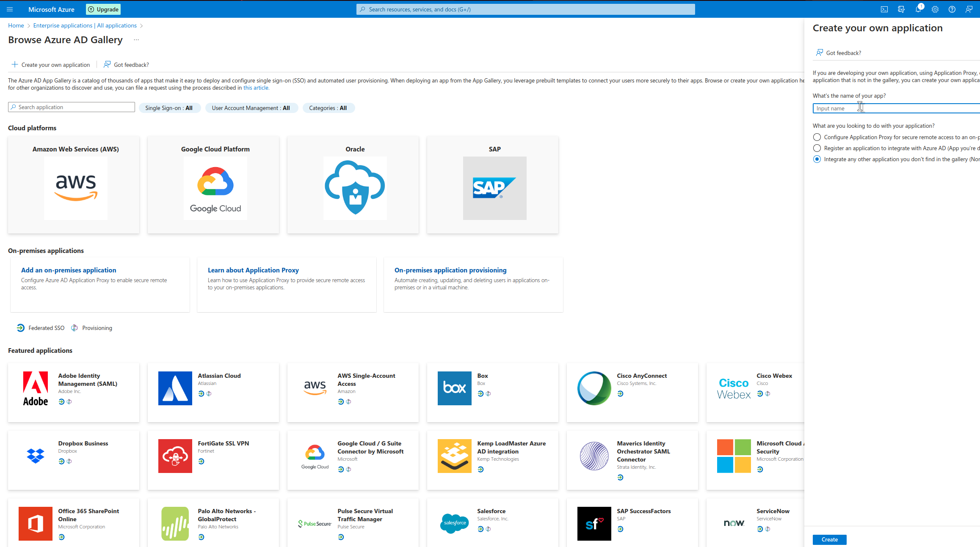
Task: Select the Cisco Webex logo
Action: pyautogui.click(x=734, y=388)
